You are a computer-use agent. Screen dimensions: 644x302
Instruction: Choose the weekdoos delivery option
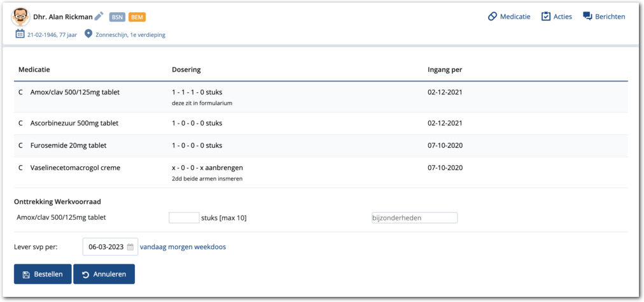[x=211, y=247]
